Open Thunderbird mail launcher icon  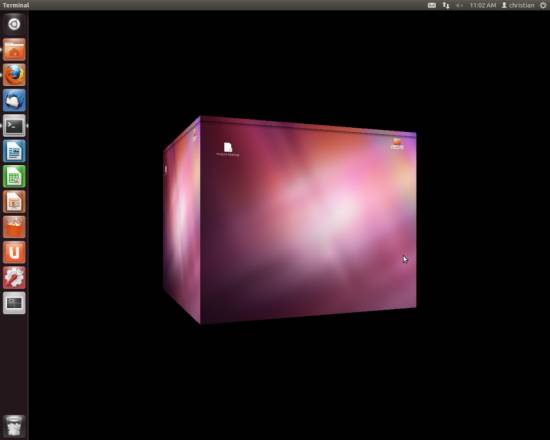click(x=14, y=100)
